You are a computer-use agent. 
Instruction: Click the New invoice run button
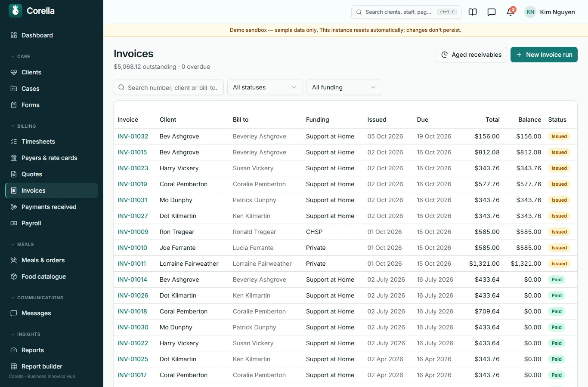[x=544, y=55]
